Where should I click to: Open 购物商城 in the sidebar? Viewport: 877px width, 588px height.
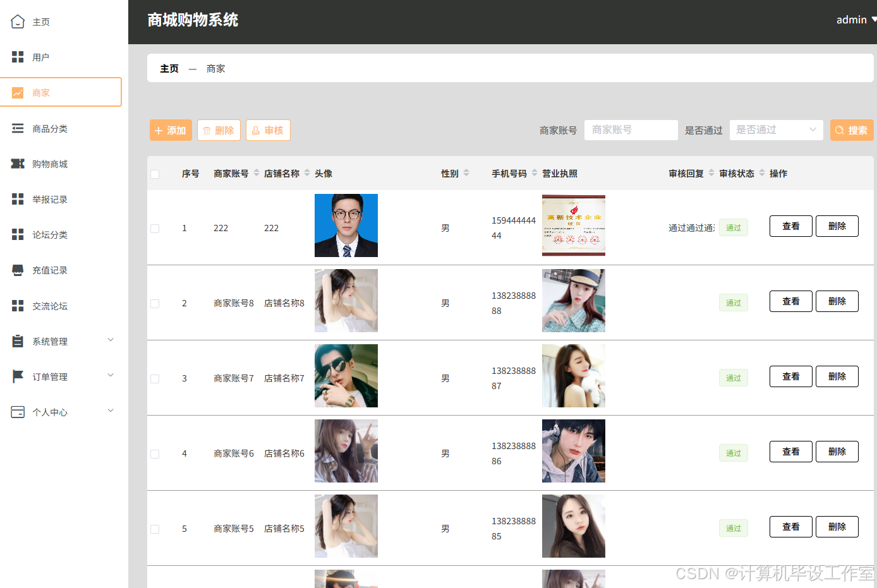pyautogui.click(x=50, y=164)
